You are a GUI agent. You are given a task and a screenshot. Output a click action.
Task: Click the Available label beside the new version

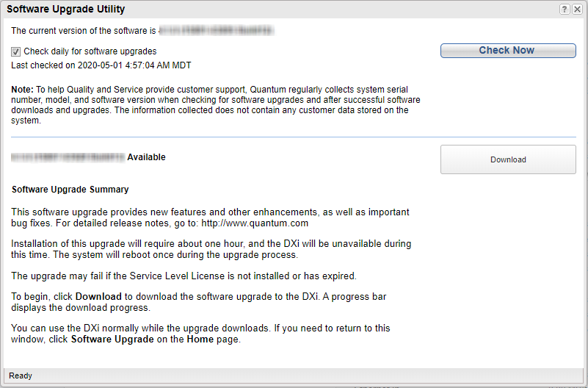(x=147, y=157)
